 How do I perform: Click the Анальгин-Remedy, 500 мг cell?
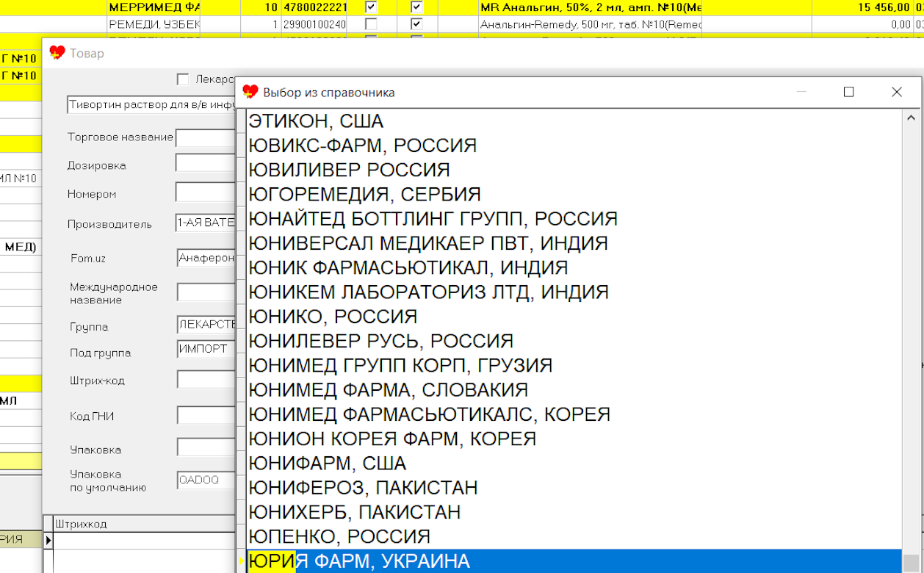(x=589, y=24)
